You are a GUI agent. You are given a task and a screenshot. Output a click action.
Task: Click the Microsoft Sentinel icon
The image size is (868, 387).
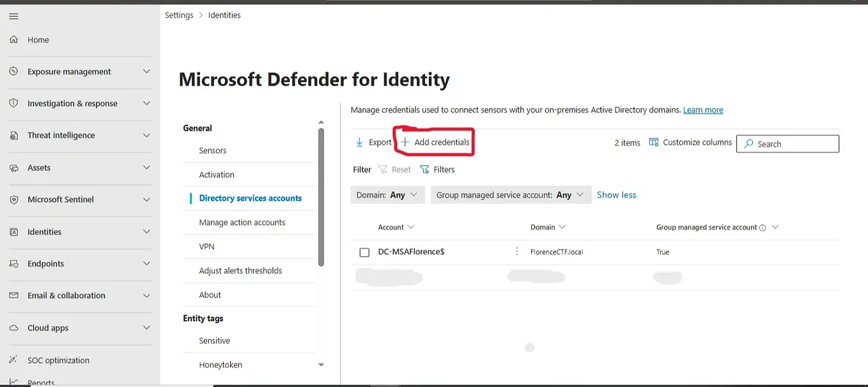[x=14, y=200]
